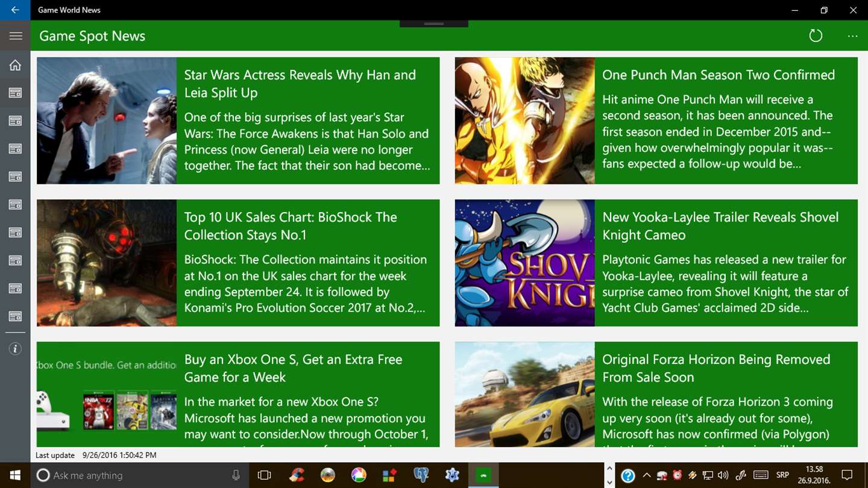Viewport: 868px width, 488px height.
Task: Click the Cortana microphone icon
Action: [236, 475]
